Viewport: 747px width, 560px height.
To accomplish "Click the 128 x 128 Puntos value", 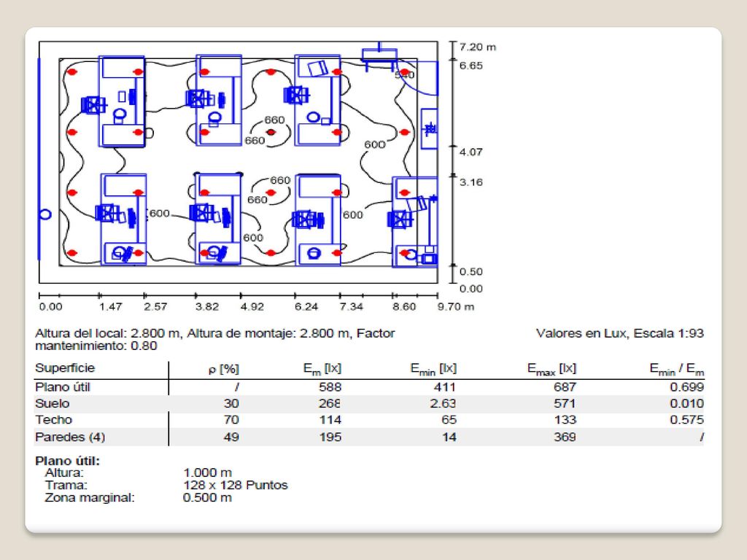I will [236, 485].
